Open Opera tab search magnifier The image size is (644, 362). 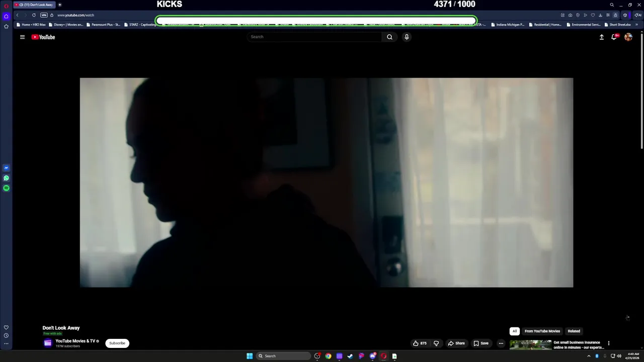pyautogui.click(x=612, y=5)
